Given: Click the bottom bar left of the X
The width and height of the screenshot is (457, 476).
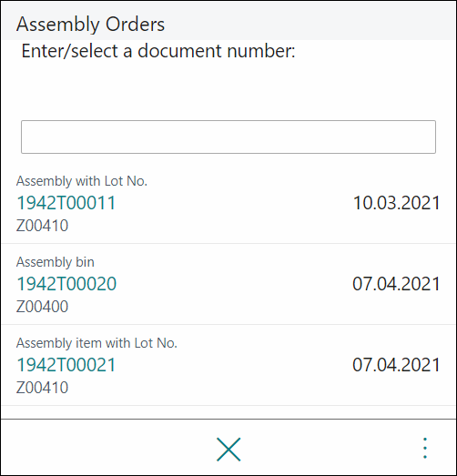Looking at the screenshot, I should [x=107, y=448].
